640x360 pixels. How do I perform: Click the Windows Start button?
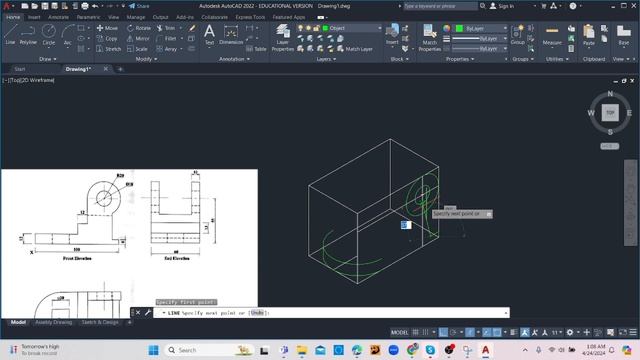click(153, 350)
